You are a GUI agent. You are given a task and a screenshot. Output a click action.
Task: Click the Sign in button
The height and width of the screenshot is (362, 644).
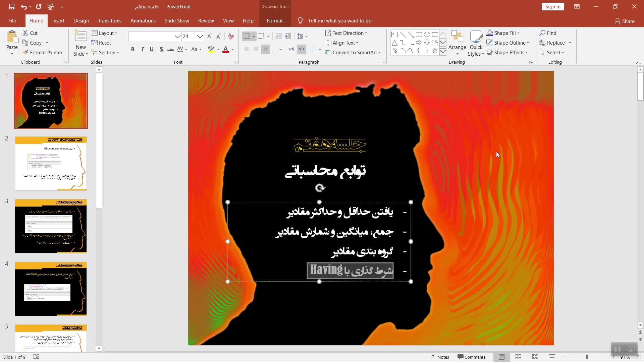click(x=552, y=7)
